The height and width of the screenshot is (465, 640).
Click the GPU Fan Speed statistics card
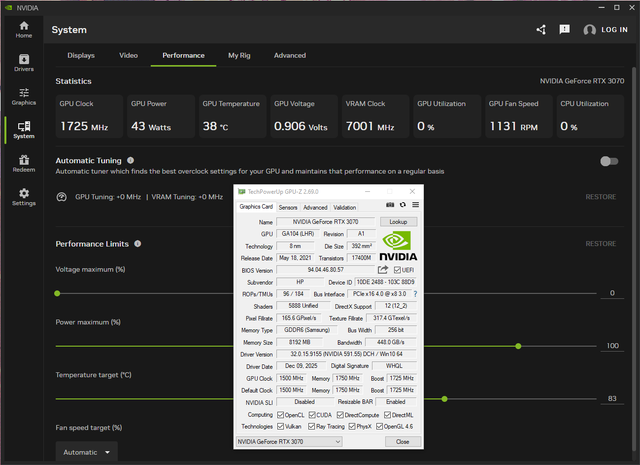[519, 116]
